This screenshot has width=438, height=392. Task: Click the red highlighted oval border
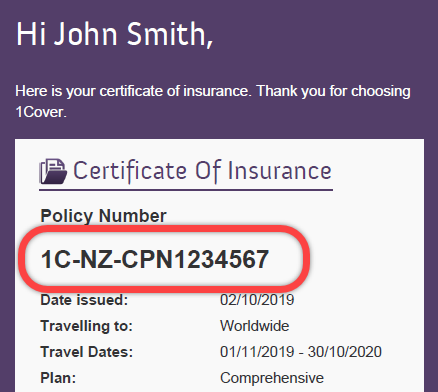pos(163,230)
